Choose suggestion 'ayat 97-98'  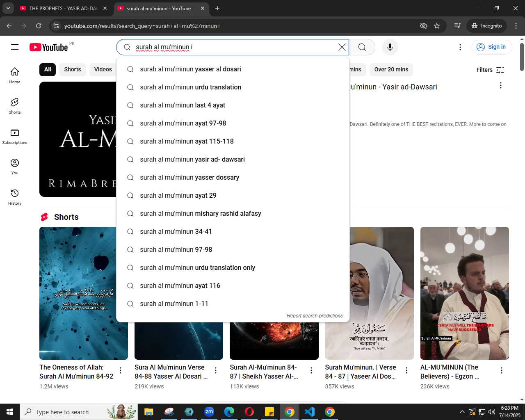tap(233, 123)
